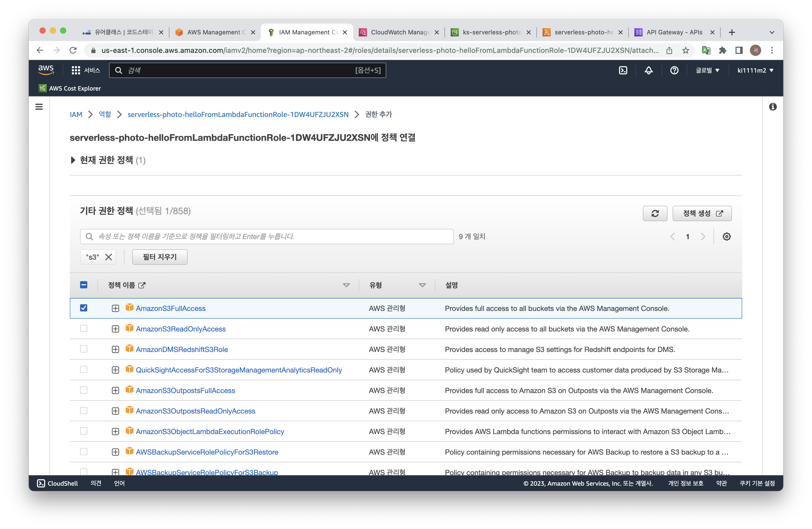Image resolution: width=812 pixels, height=529 pixels.
Task: Open table preferences gear icon
Action: 726,237
